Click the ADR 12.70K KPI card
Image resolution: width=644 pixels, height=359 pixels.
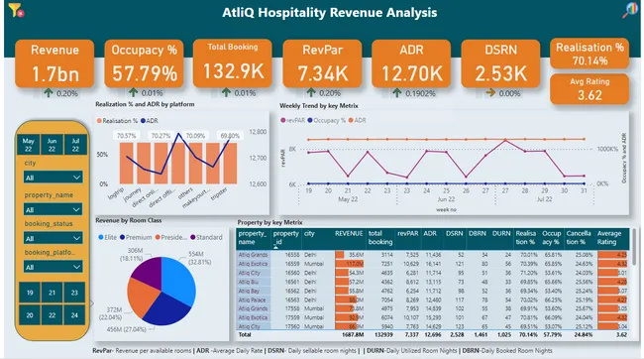pos(411,63)
